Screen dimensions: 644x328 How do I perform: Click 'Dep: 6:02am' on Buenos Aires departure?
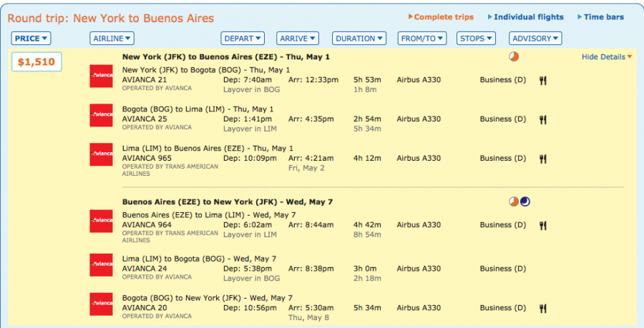point(248,224)
